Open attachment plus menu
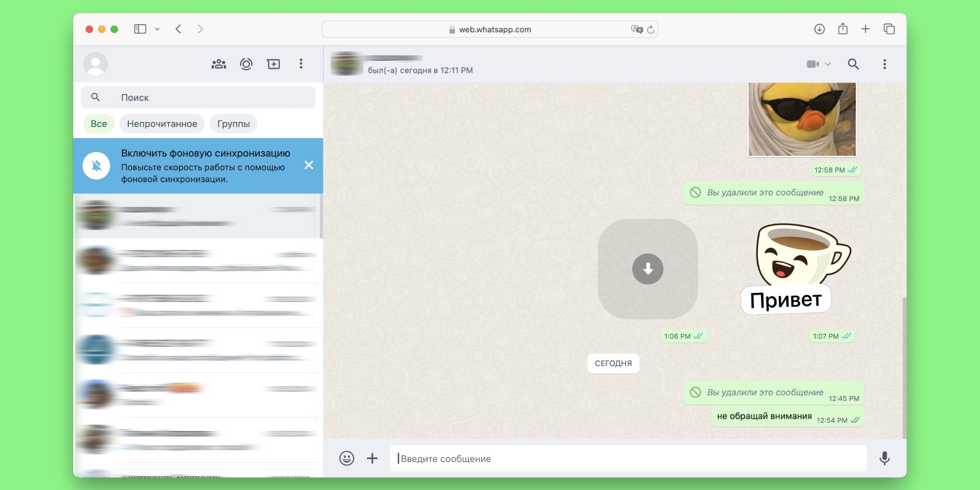980x490 pixels. 372,458
